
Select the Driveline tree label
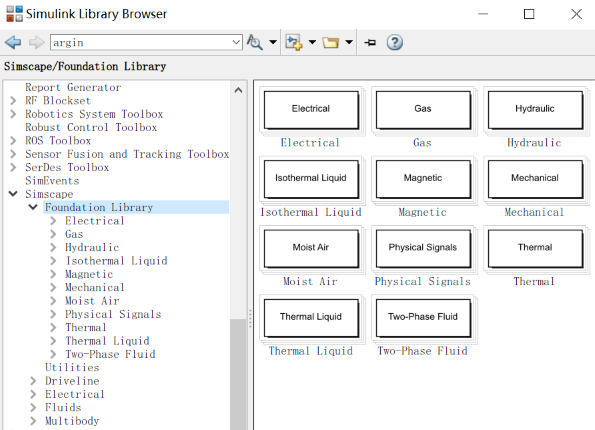[72, 381]
